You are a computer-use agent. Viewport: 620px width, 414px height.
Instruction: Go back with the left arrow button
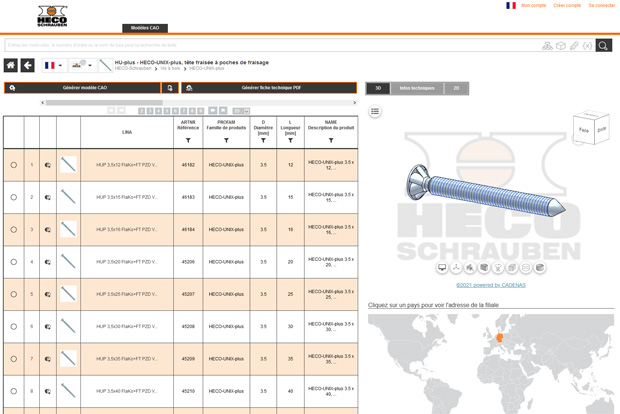pos(28,65)
